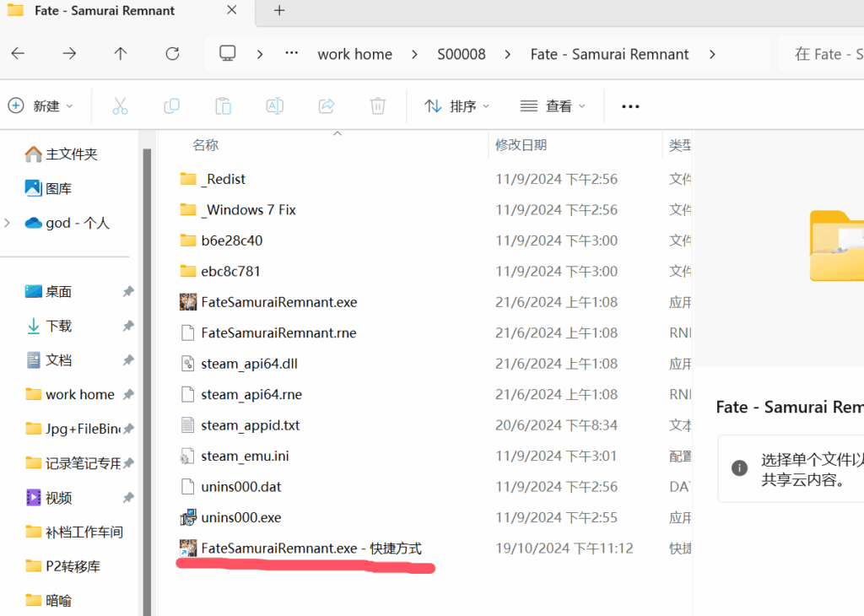Click the Share icon in toolbar
The image size is (864, 616).
(327, 106)
